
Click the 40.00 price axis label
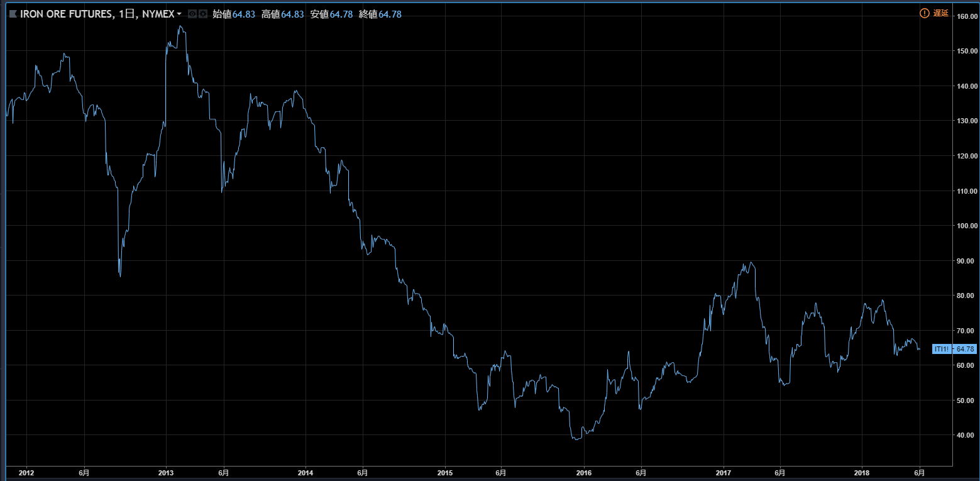(x=966, y=435)
